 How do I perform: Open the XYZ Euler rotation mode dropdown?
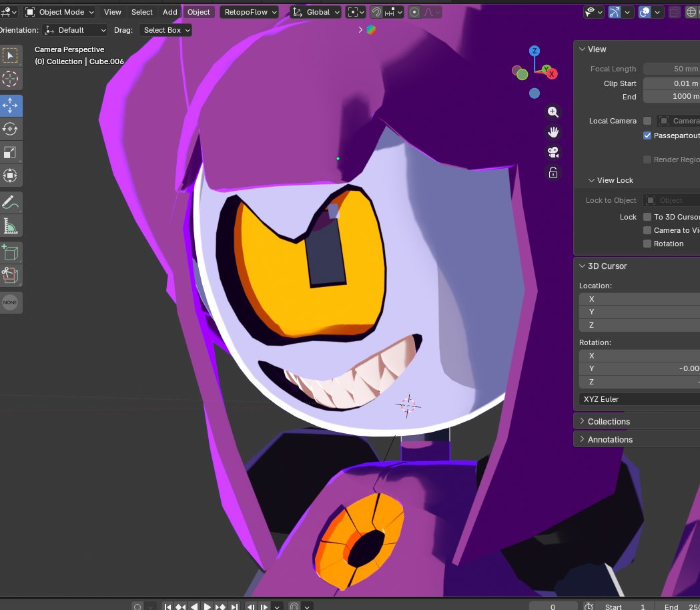[639, 399]
